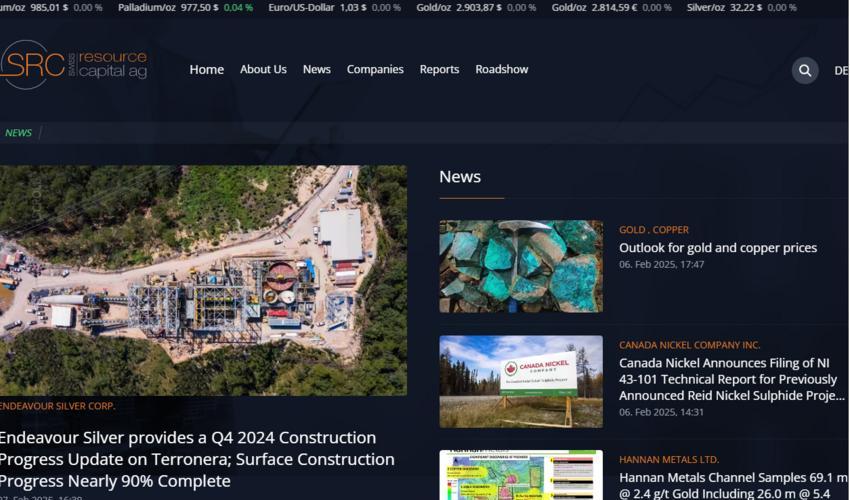Open the SRC Swiss Resource Capital logo
The image size is (850, 500).
coord(74,65)
